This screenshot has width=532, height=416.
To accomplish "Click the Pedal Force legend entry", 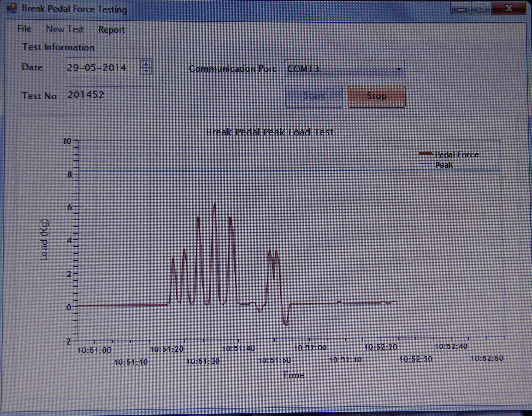I will point(449,154).
